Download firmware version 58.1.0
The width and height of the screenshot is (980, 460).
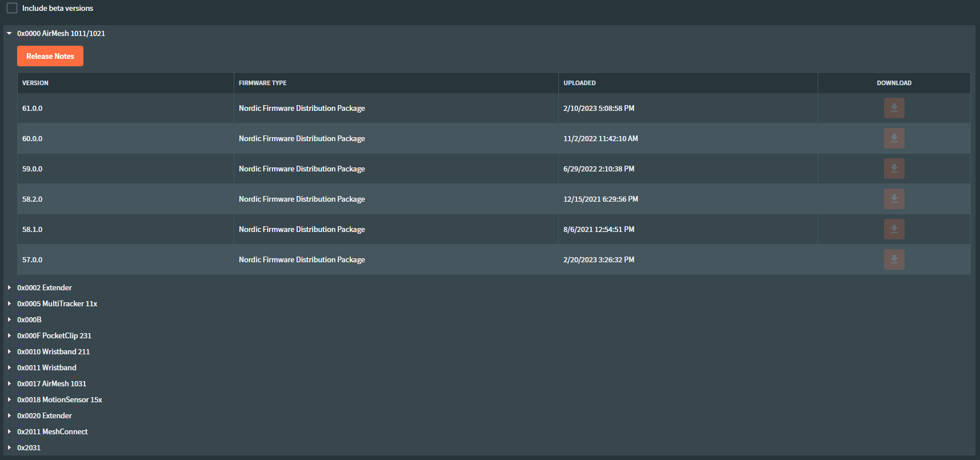894,229
